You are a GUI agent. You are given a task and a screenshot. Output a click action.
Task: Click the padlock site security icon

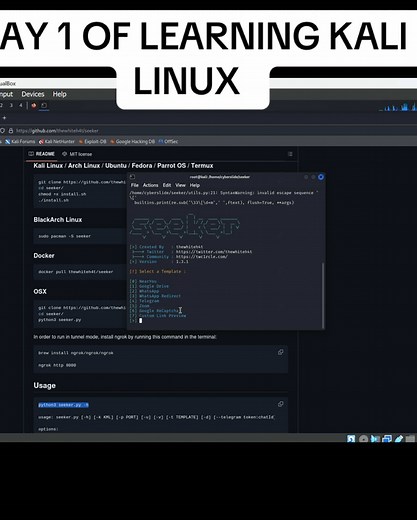[11, 131]
